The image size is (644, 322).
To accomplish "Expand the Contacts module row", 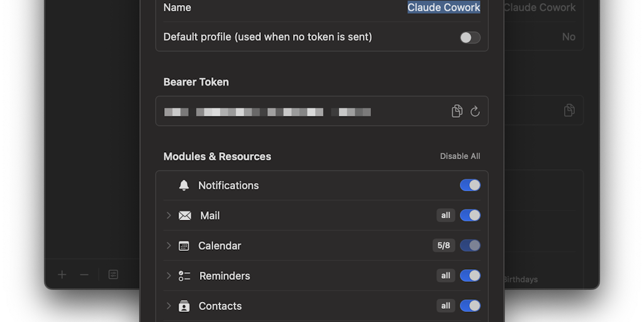I will (169, 306).
